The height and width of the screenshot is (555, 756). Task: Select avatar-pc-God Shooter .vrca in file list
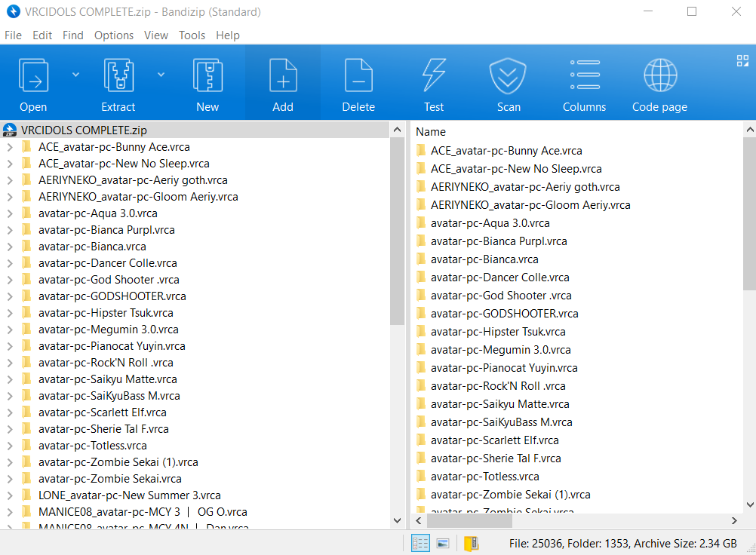(501, 296)
